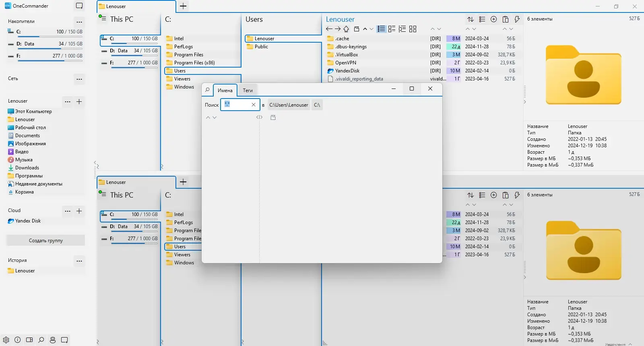Open Yandex Disk cloud shortcut
Viewport: 644px width, 346px height.
(x=24, y=221)
